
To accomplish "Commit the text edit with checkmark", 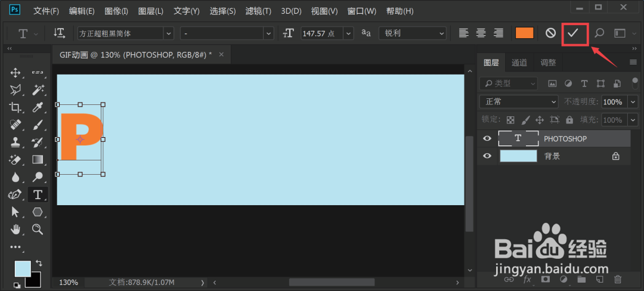I will 572,33.
